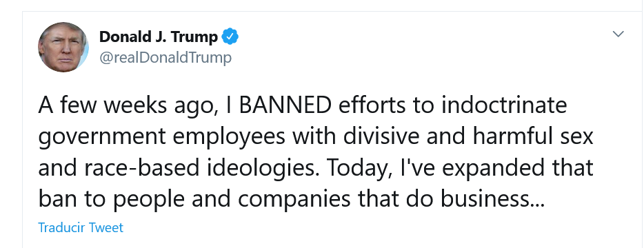
Task: Click the Traducir Tweet link
Action: [x=81, y=227]
